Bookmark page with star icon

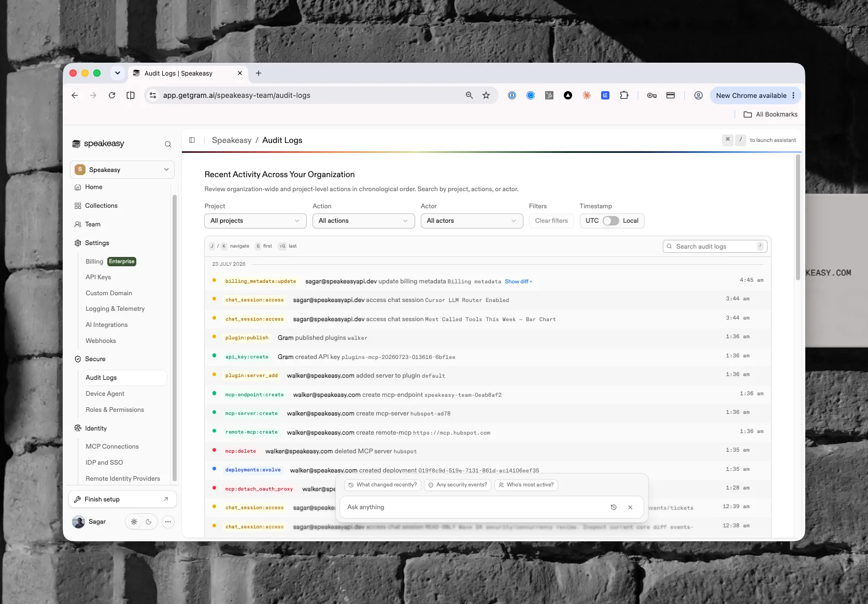pyautogui.click(x=486, y=95)
